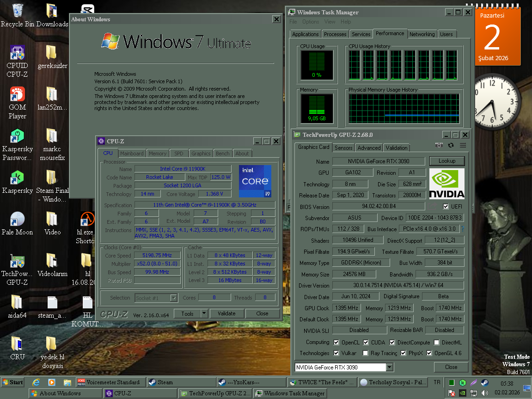Image resolution: width=532 pixels, height=399 pixels.
Task: Open the yedek hl dosyasi folder
Action: coord(52,352)
